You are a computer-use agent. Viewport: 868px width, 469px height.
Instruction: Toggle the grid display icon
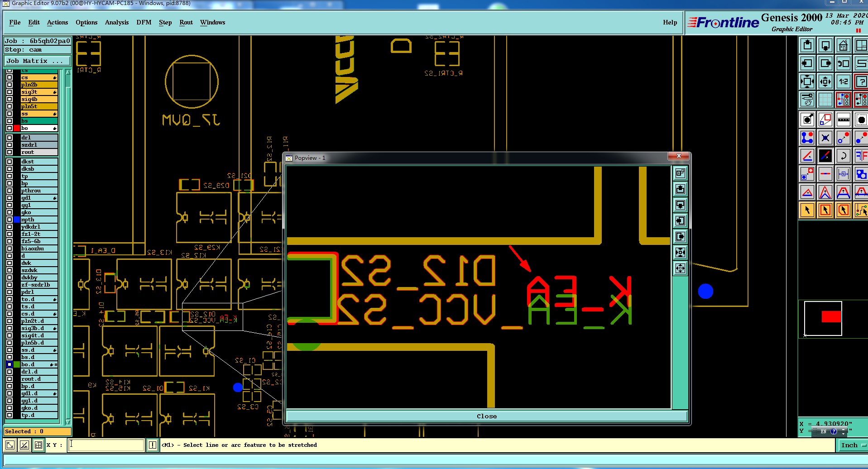pyautogui.click(x=825, y=100)
